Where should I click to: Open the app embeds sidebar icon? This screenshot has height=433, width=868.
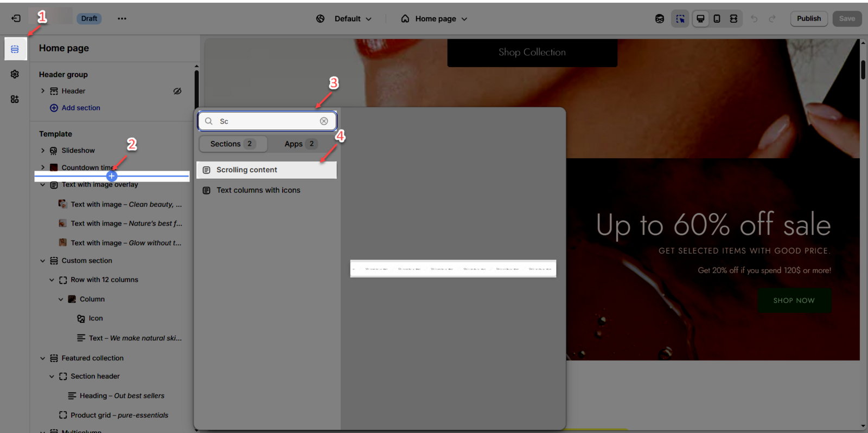15,99
